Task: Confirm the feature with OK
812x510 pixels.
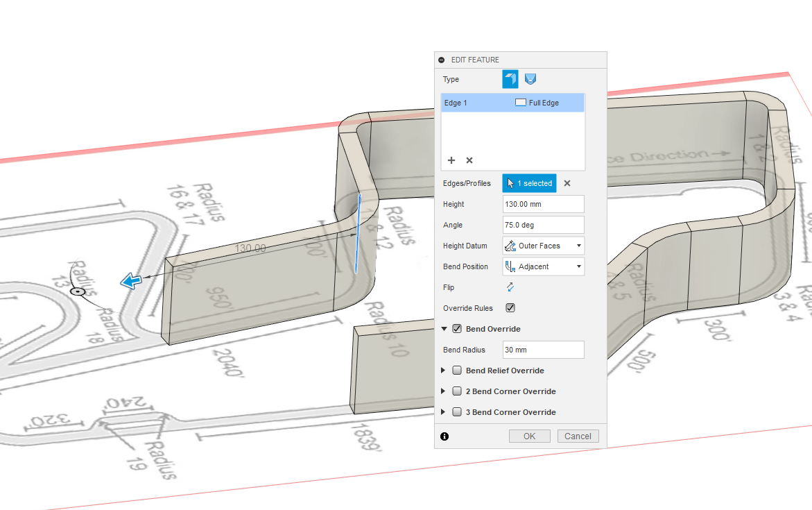Action: (529, 436)
